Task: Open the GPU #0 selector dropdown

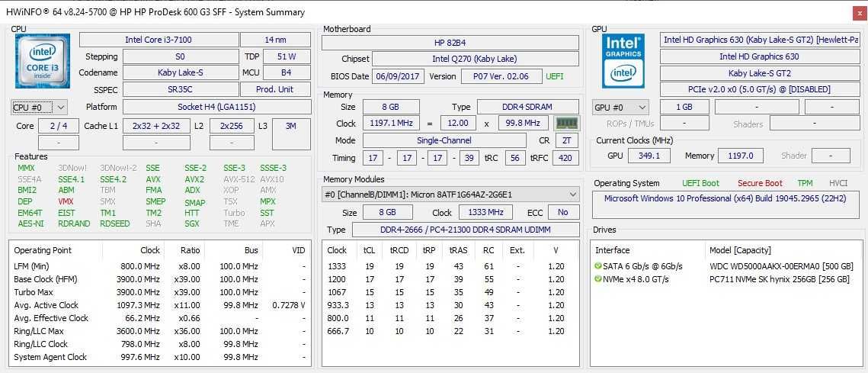Action: (620, 107)
